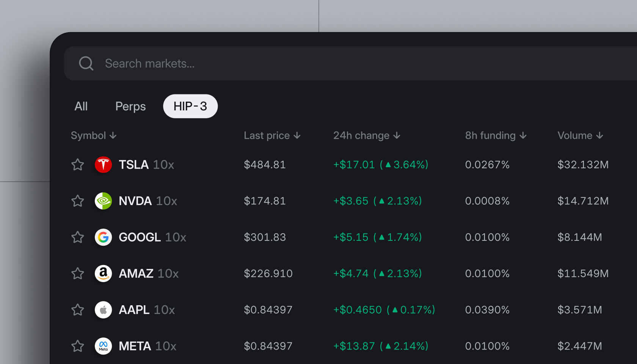Open the NVDA 10x market
The width and height of the screenshot is (637, 364).
(148, 201)
